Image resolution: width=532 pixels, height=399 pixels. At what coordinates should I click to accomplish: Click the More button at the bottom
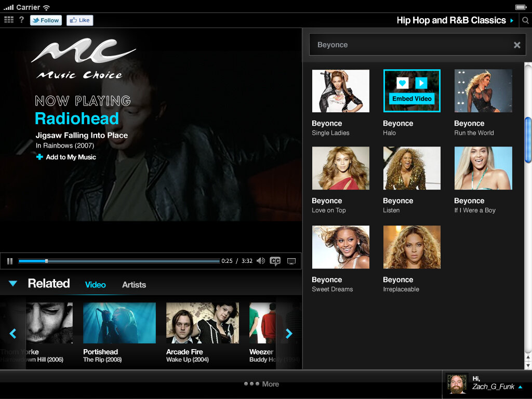click(262, 384)
